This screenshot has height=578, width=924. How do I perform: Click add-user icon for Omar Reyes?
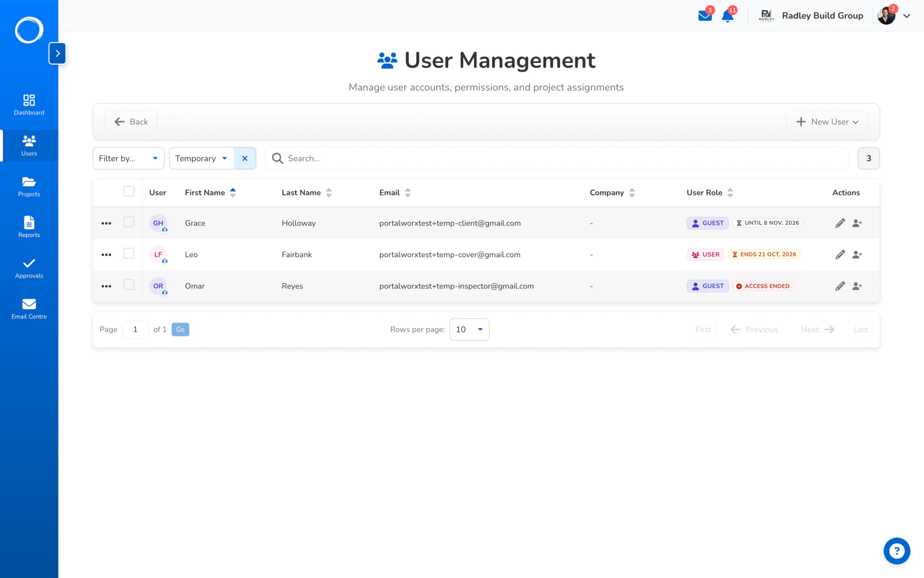(858, 286)
